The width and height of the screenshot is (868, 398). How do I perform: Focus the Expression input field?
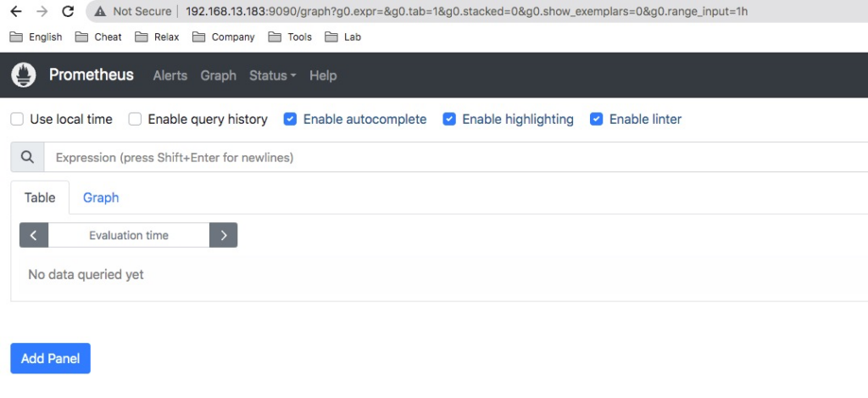(455, 158)
